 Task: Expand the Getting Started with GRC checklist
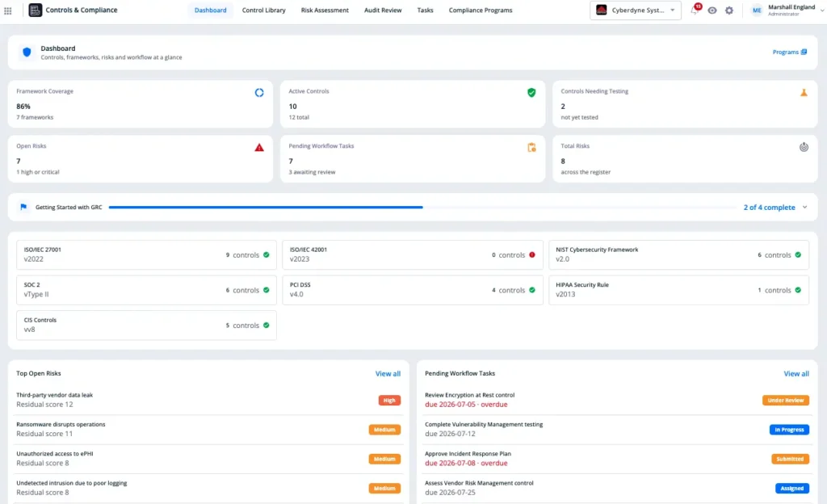(805, 208)
